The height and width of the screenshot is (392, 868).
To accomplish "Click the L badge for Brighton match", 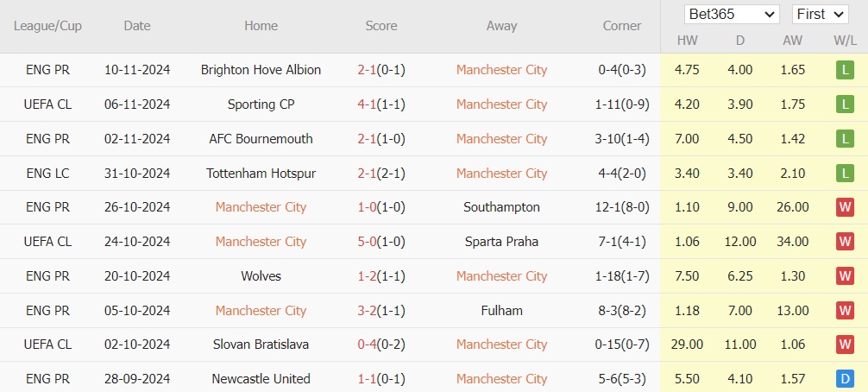I will point(843,70).
